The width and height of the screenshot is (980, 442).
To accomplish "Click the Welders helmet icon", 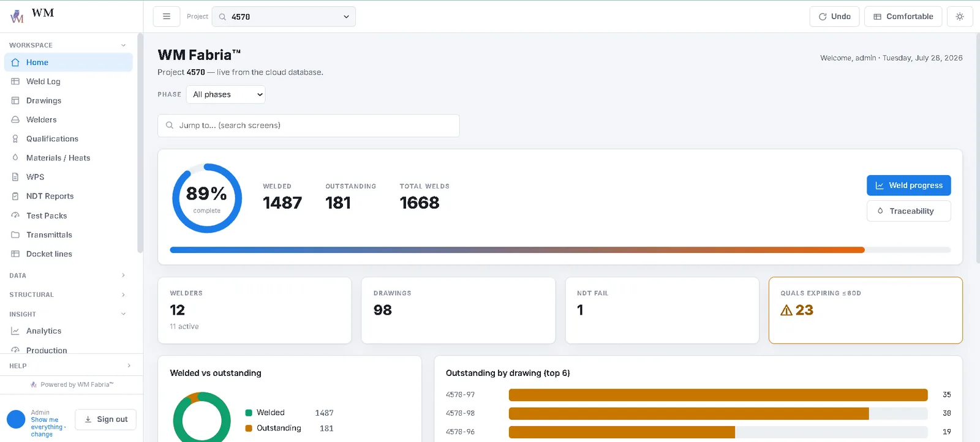I will (x=15, y=120).
